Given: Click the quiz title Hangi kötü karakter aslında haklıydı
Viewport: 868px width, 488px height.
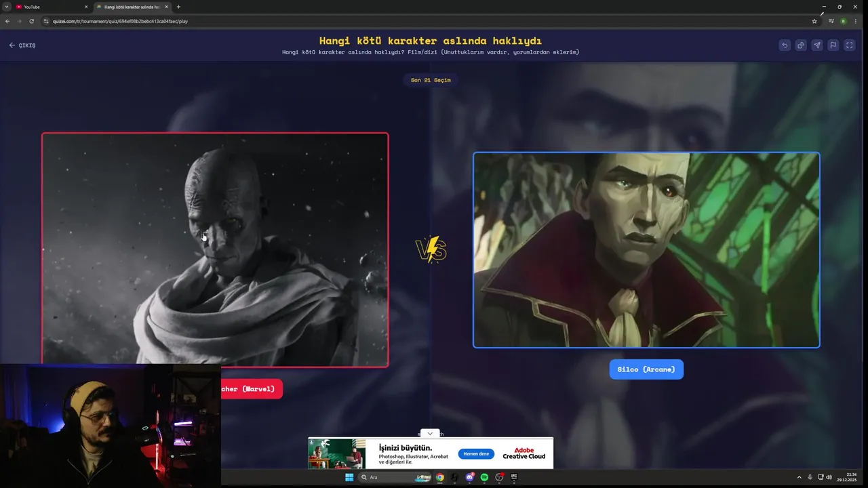Looking at the screenshot, I should click(x=431, y=41).
